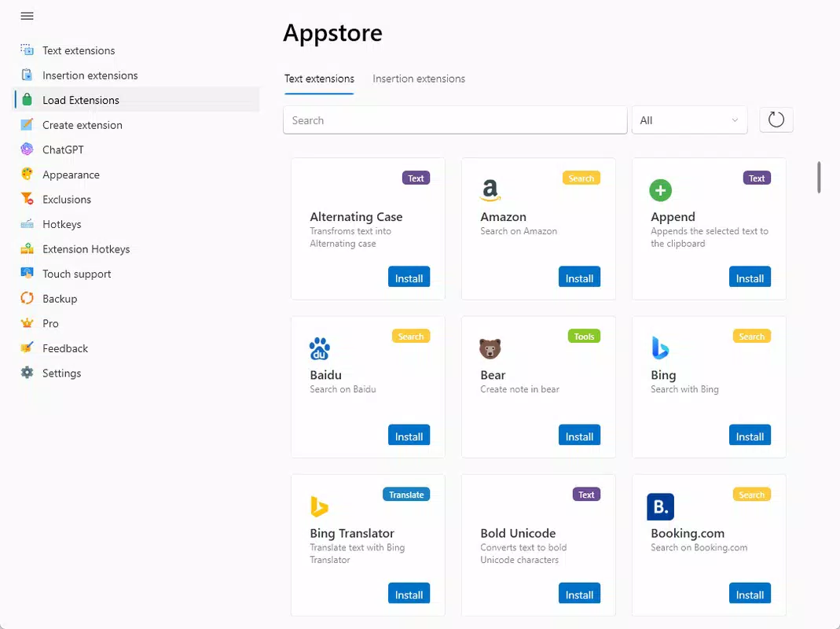Click the Text tag on Alternating Case
The image size is (840, 629).
tap(416, 178)
